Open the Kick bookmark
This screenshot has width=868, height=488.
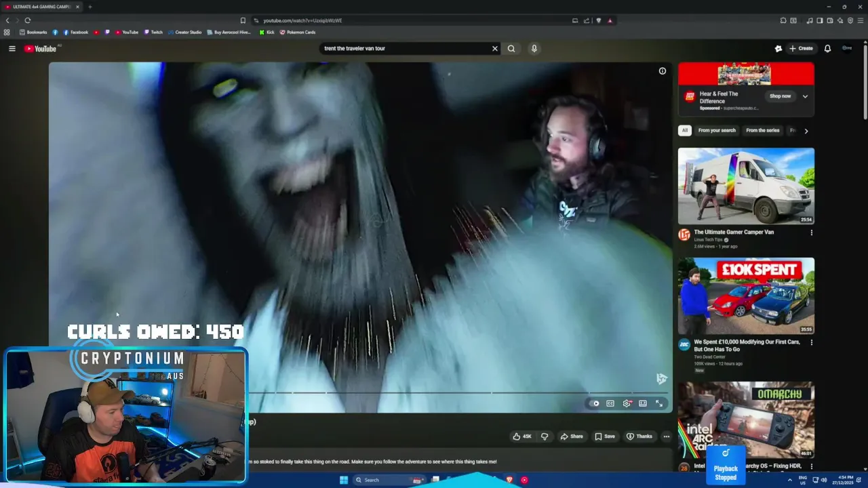tap(267, 33)
